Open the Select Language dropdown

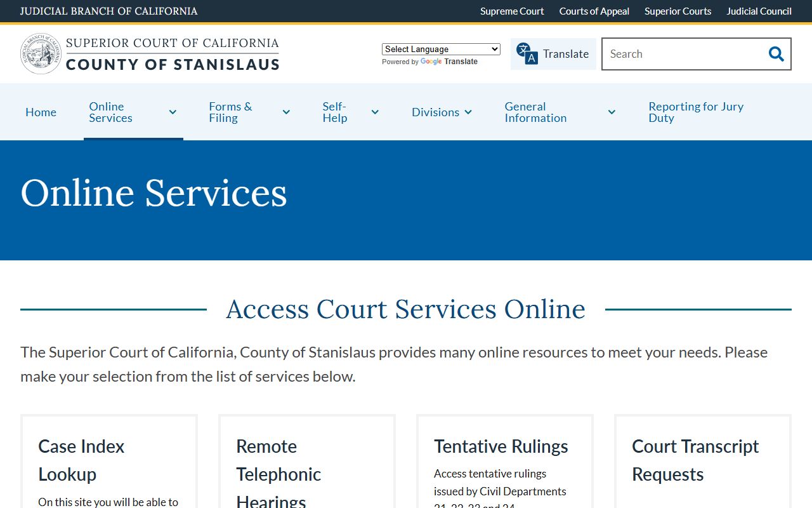(441, 49)
